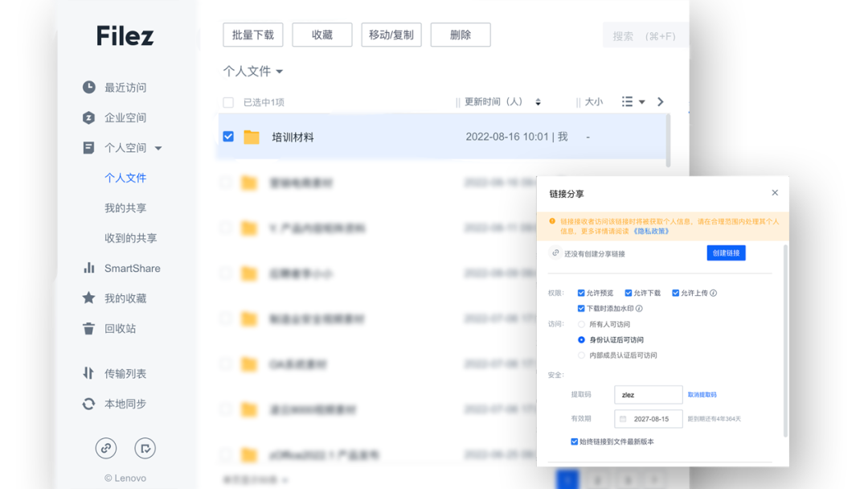Click the 链接分享 dialog scrollbar
Screen dimensions: 868x489
click(x=785, y=340)
